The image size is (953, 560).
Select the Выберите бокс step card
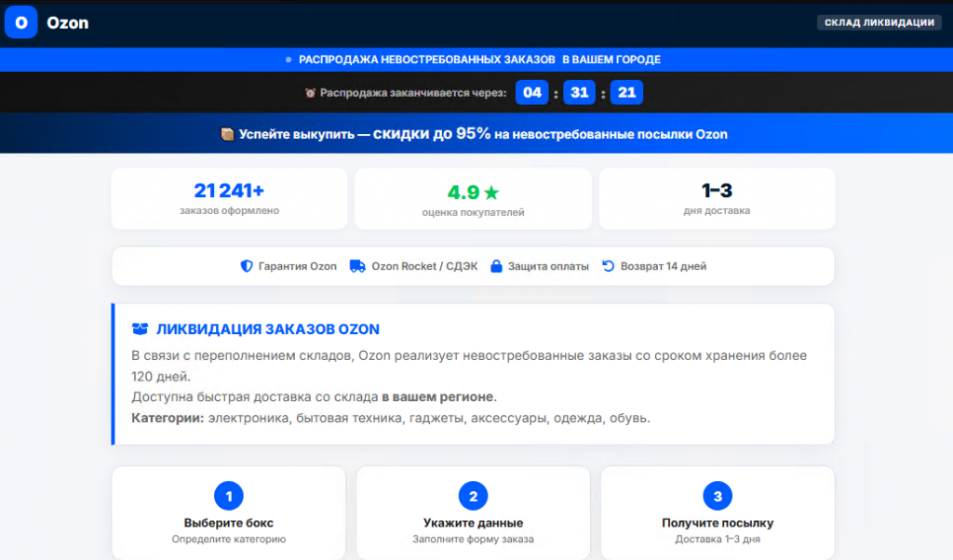click(x=229, y=513)
